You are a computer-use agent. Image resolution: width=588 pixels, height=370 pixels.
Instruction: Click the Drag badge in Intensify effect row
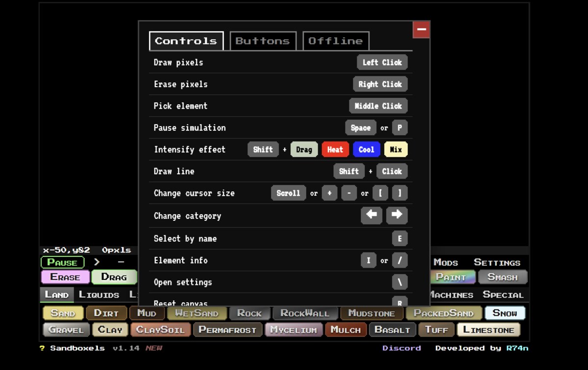[304, 149]
